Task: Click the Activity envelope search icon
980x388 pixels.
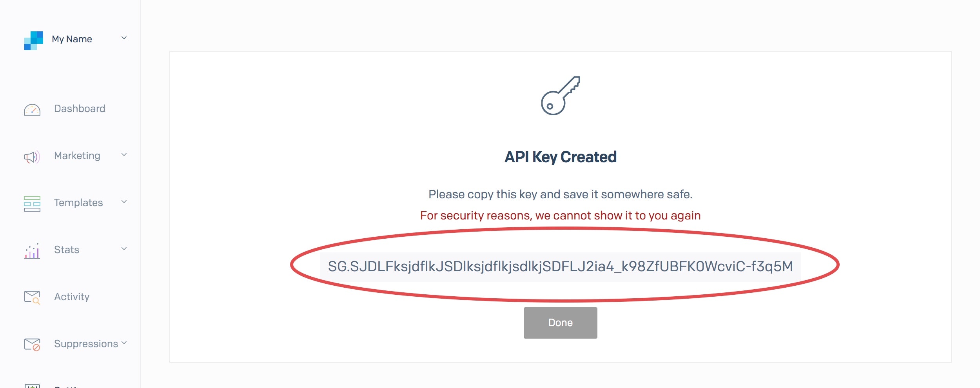Action: (32, 297)
